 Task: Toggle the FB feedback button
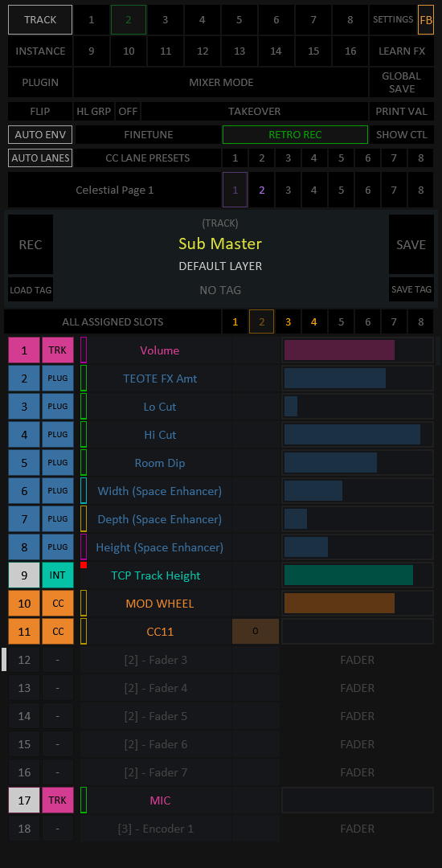(x=426, y=20)
